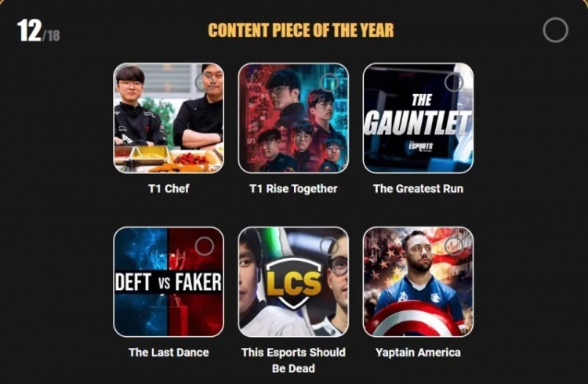Click The Greatest Run label
The image size is (588, 384).
tap(418, 189)
